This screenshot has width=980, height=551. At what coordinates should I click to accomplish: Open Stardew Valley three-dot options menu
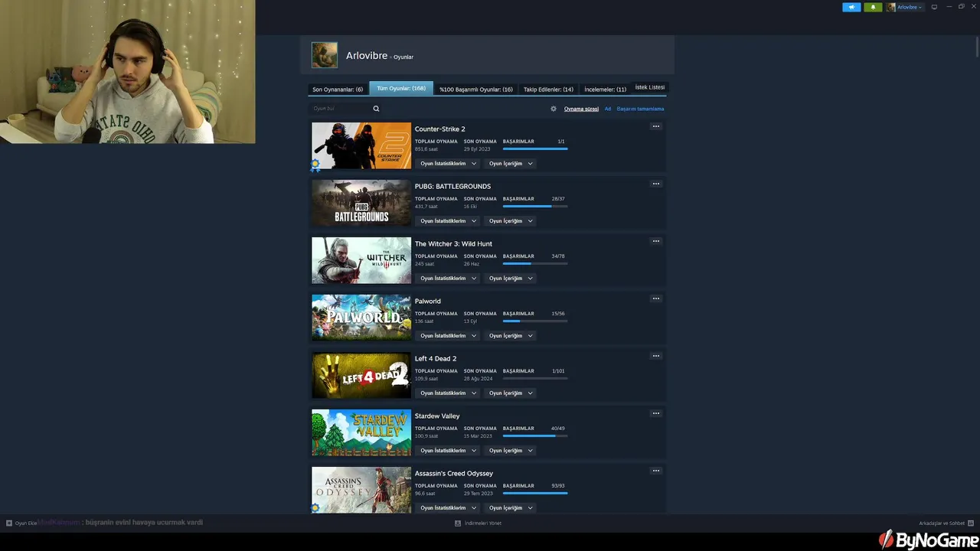point(656,413)
